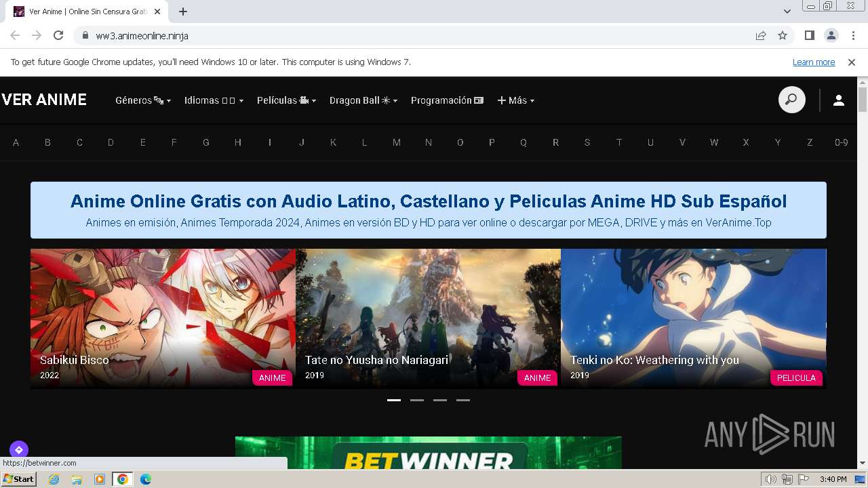Image resolution: width=868 pixels, height=488 pixels.
Task: Expand the Películas dropdown menu
Action: pos(286,100)
